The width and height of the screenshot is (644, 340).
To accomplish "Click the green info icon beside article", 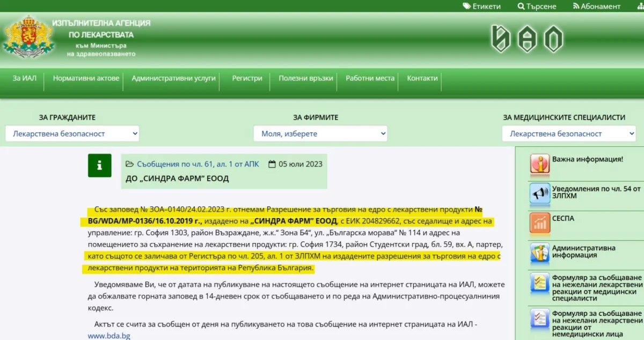I will 100,166.
